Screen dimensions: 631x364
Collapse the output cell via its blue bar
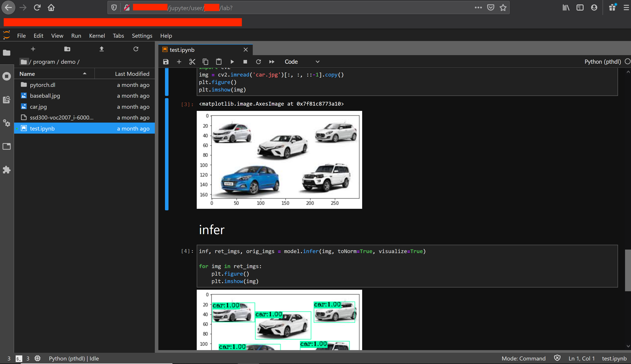tap(167, 154)
